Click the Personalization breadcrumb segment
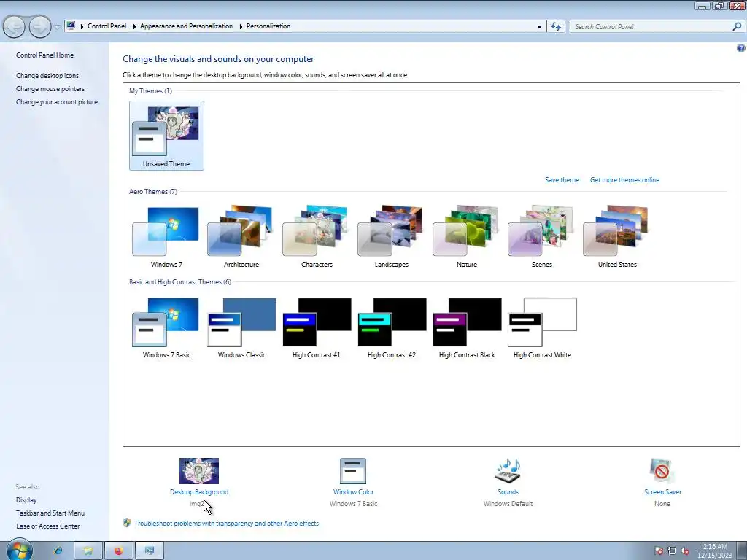This screenshot has height=560, width=747. 268,26
